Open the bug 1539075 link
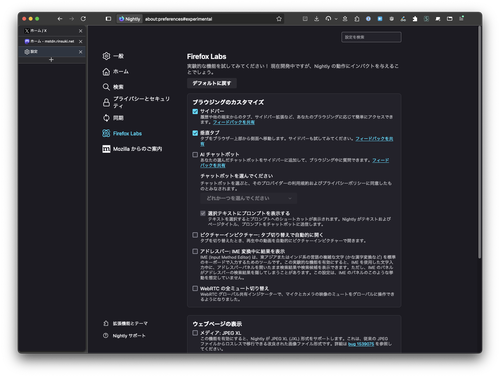The height and width of the screenshot is (377, 500). pos(361,344)
